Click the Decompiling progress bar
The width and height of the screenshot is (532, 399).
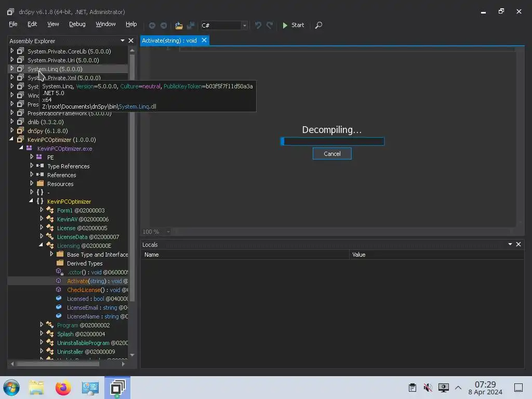click(332, 141)
